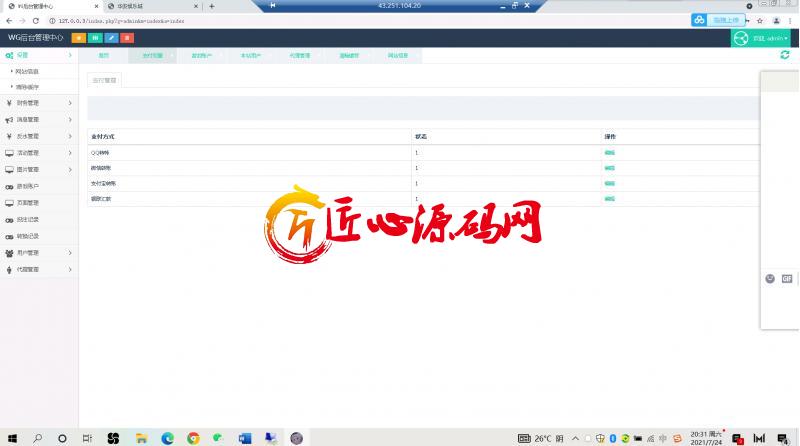Click the 26°C weather widget on taskbar
Image resolution: width=800 pixels, height=446 pixels.
(542, 438)
